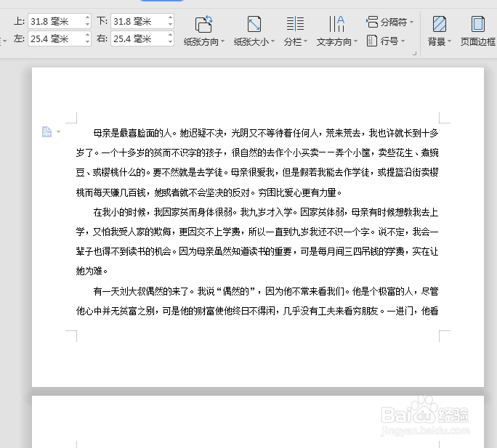Expand the 文字方向 dropdown arrow
Viewport: 497px width, 448px height.
355,41
